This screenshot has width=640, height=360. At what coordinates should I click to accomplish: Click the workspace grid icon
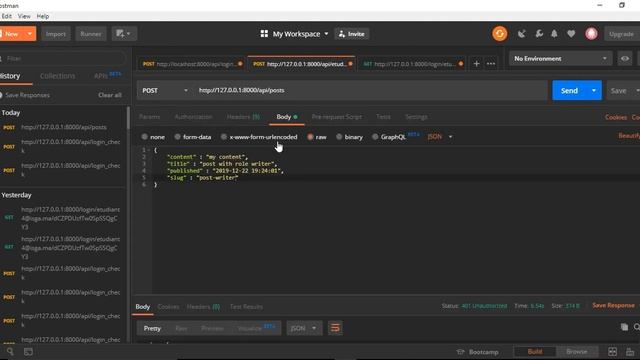(x=264, y=34)
